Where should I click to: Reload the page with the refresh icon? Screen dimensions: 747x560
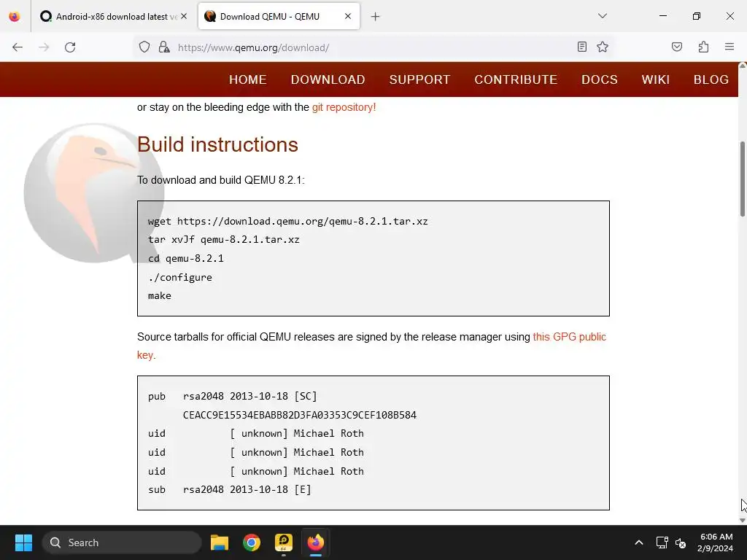point(70,47)
